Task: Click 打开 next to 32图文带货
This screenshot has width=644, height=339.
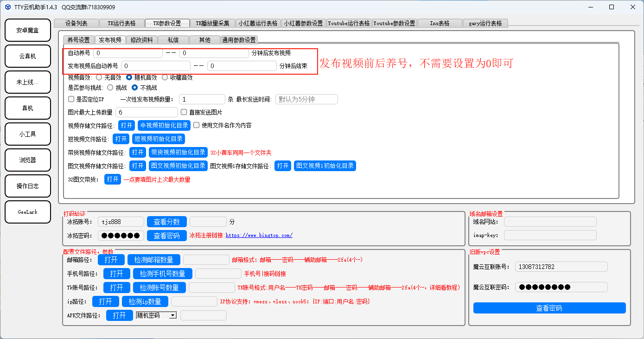Action: [x=113, y=179]
